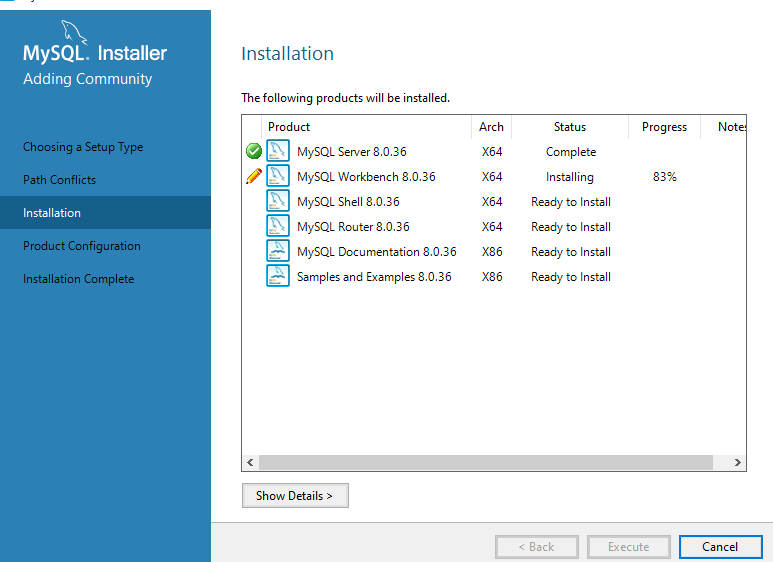Go to the Back step
The image size is (773, 562).
(536, 547)
